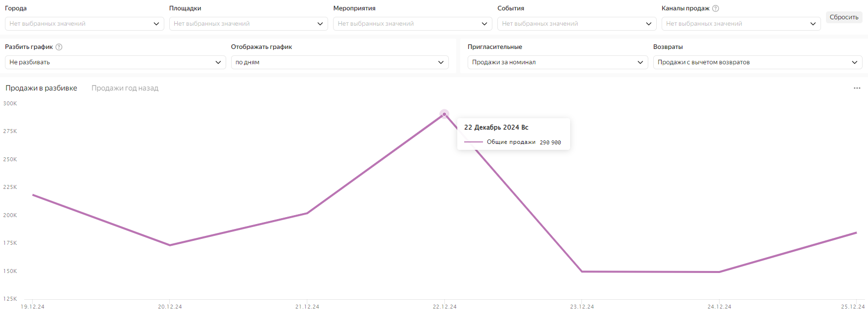Click the 200K y-axis label

(10, 215)
